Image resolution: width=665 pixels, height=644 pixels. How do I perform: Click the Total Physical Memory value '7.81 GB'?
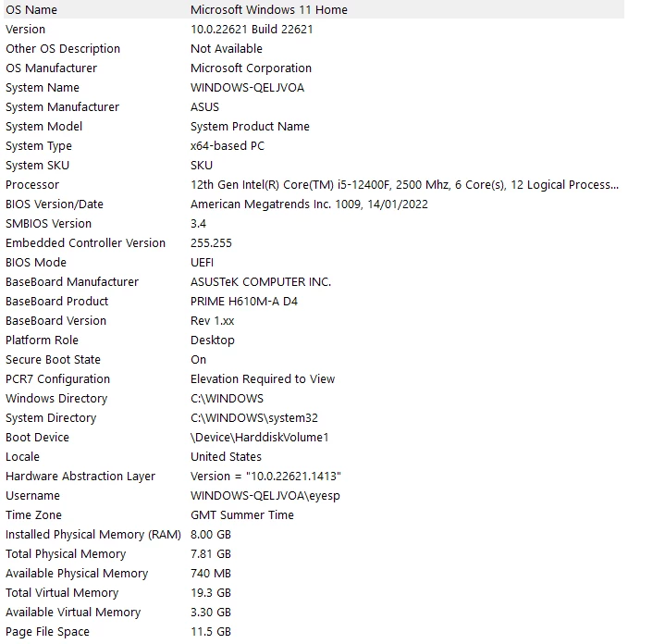pos(211,554)
